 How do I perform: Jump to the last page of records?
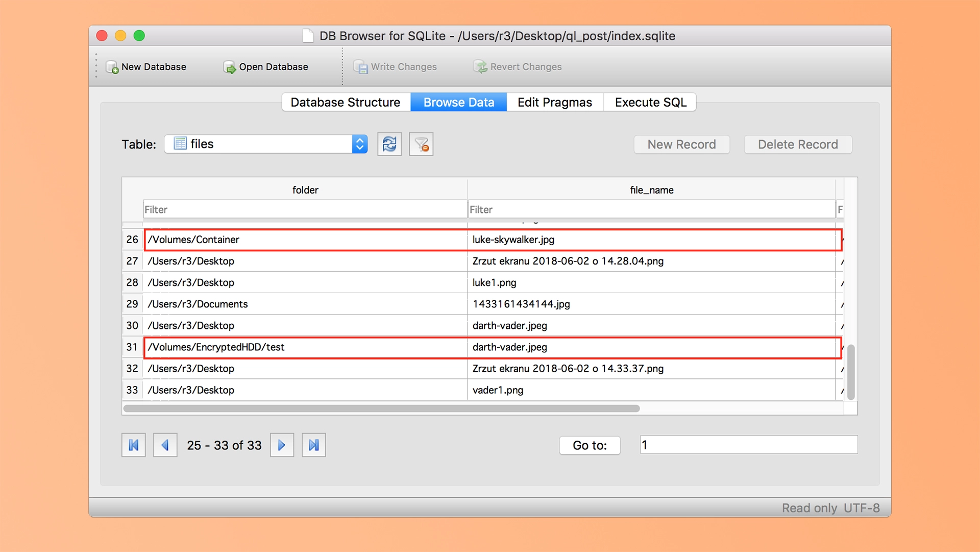tap(314, 445)
